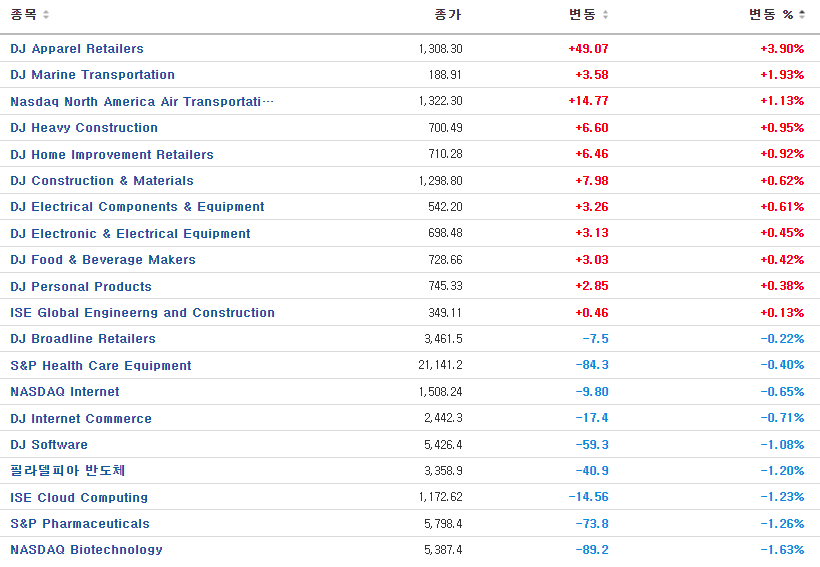820x567 pixels.
Task: Open DJ Electronic & Electrical Equipment link
Action: tap(130, 233)
